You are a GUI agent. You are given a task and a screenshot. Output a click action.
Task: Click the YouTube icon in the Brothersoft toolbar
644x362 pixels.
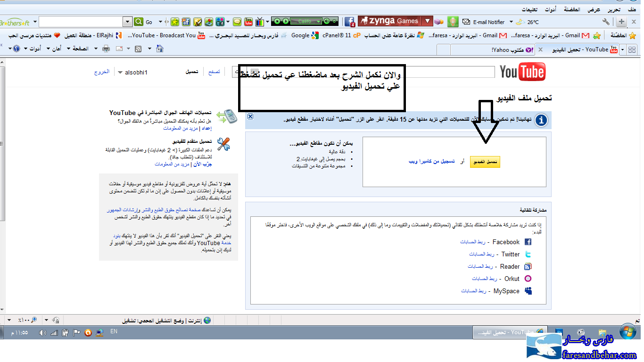(248, 22)
